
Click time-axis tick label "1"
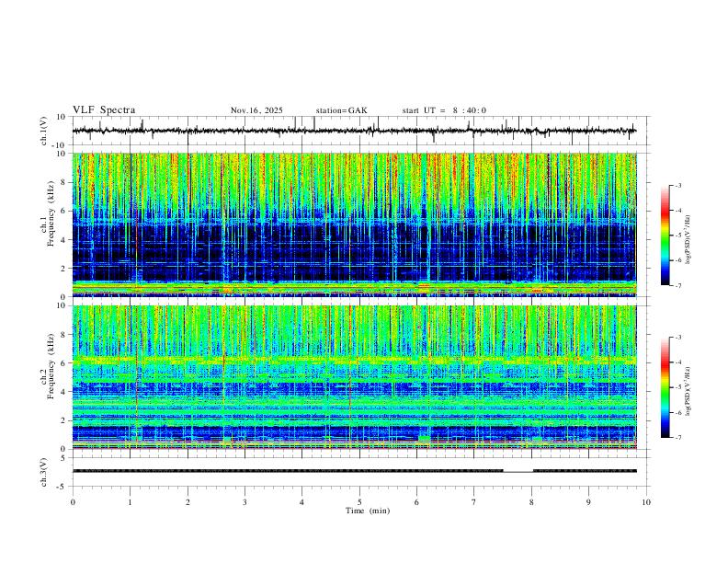pyautogui.click(x=130, y=502)
